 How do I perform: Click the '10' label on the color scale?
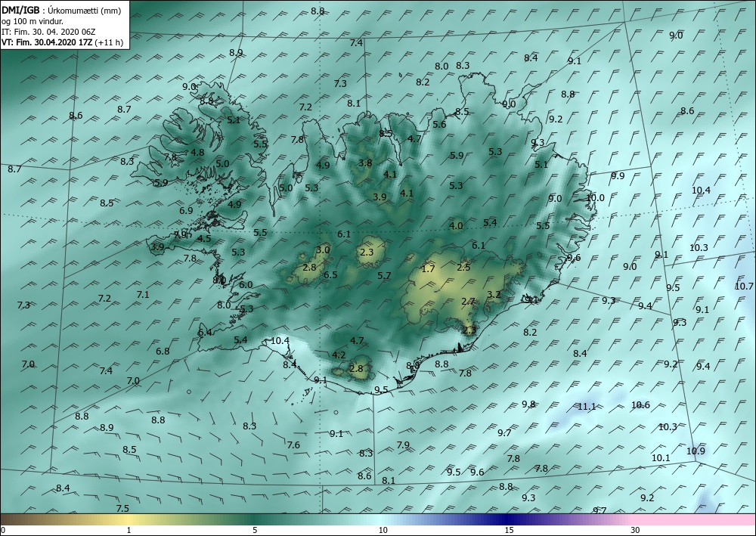(383, 531)
